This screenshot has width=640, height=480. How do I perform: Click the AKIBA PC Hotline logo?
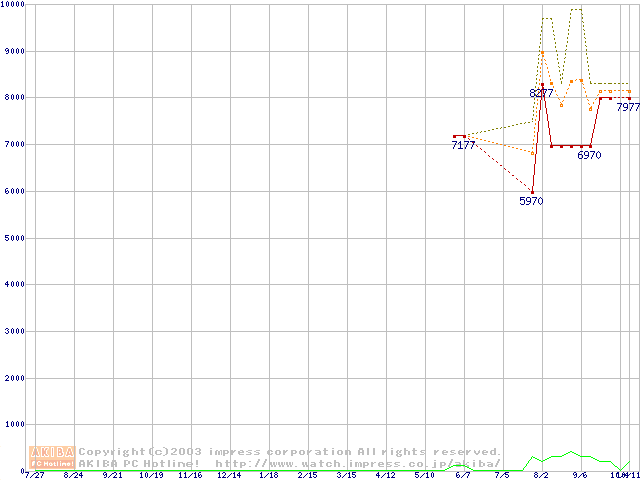point(53,457)
